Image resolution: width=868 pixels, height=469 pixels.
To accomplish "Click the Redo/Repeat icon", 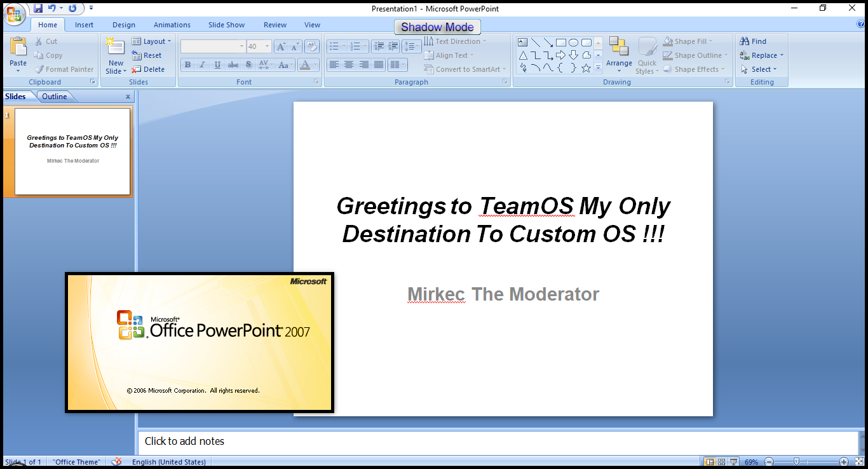I will point(72,8).
